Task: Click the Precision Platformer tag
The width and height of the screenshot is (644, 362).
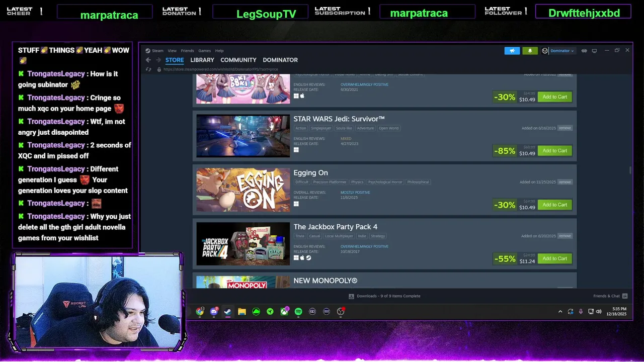Action: pos(330,182)
